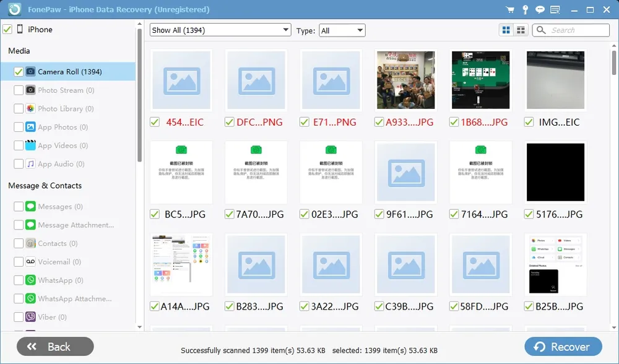619x364 pixels.
Task: Click the E71...PNG file name
Action: (x=334, y=122)
